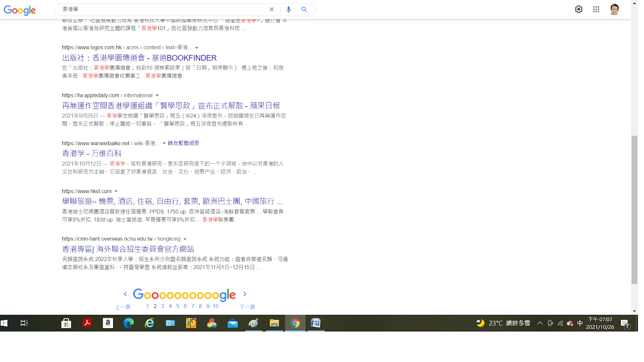
Task: Open File Explorer from the taskbar
Action: (x=274, y=323)
